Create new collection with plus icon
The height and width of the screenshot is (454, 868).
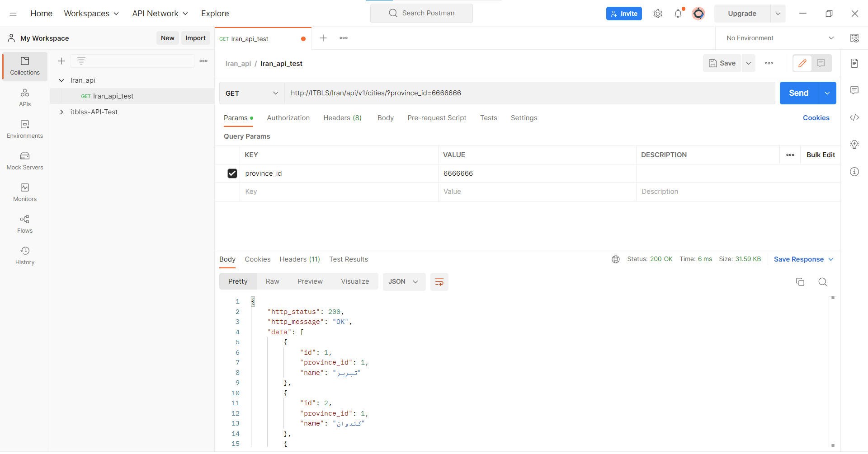pos(61,61)
